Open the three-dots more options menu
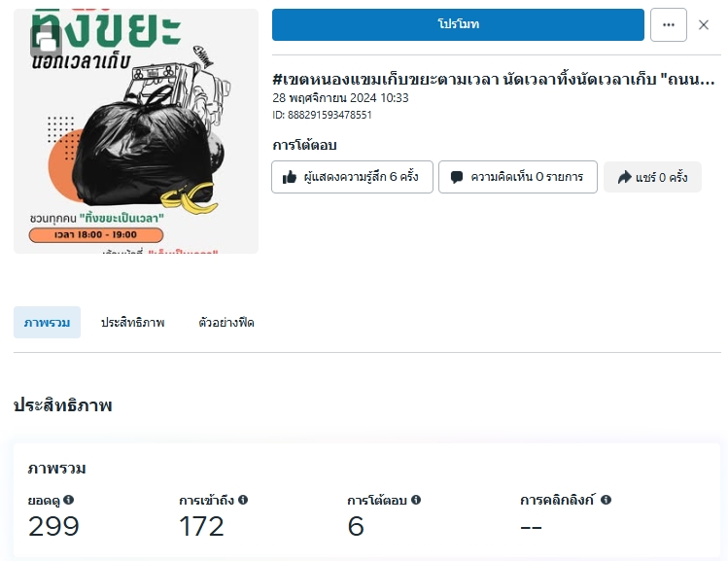The height and width of the screenshot is (561, 728). pyautogui.click(x=668, y=24)
